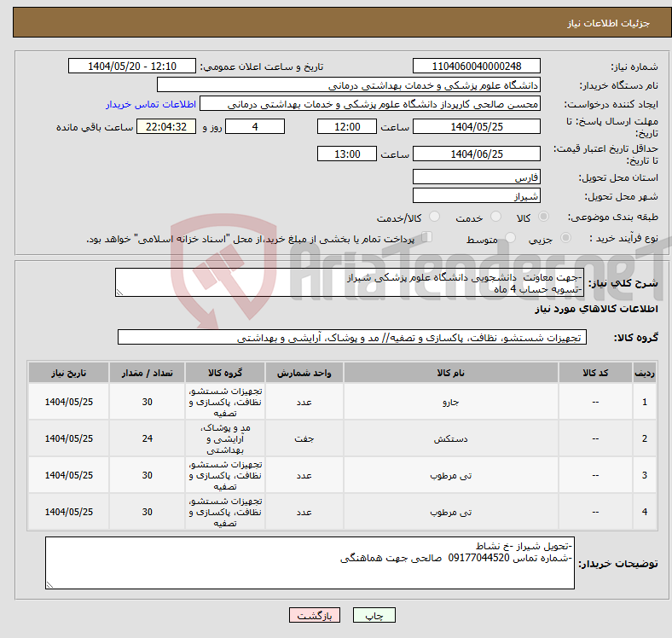Select the جارو item row in table
672x638 pixels.
(449, 402)
